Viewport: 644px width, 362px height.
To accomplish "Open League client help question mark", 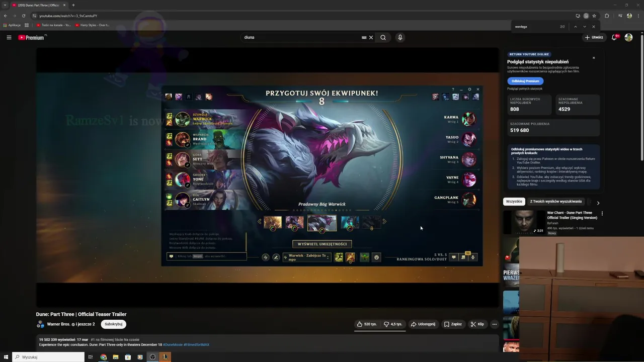I will point(453,89).
